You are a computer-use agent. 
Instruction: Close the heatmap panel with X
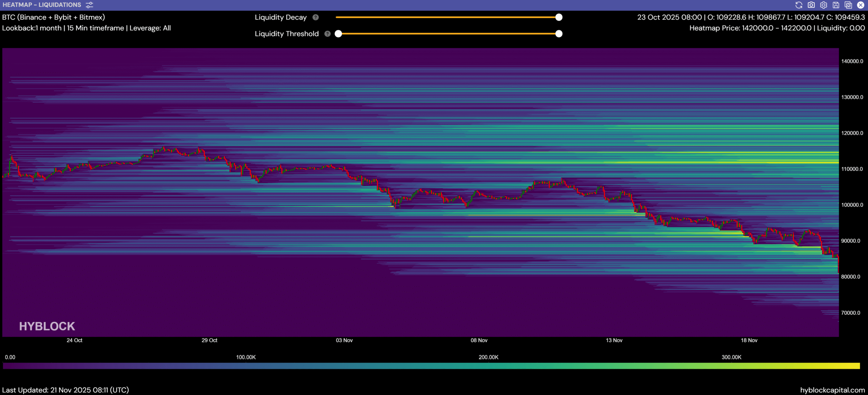pyautogui.click(x=861, y=5)
